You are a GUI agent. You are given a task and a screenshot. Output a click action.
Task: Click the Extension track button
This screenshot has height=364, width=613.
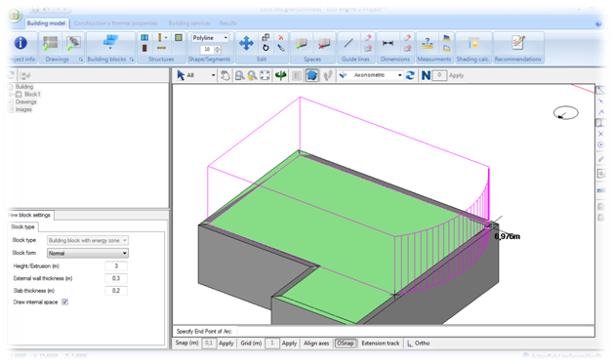coord(380,344)
